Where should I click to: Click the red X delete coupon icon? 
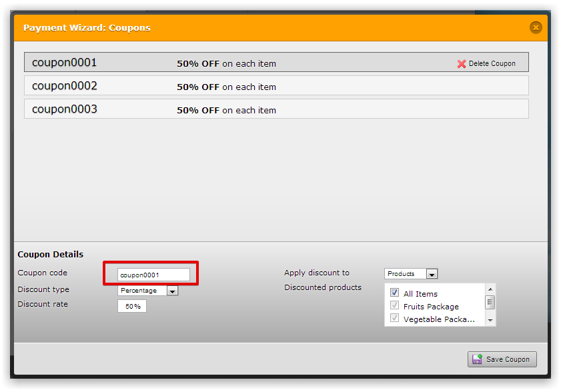[x=462, y=64]
